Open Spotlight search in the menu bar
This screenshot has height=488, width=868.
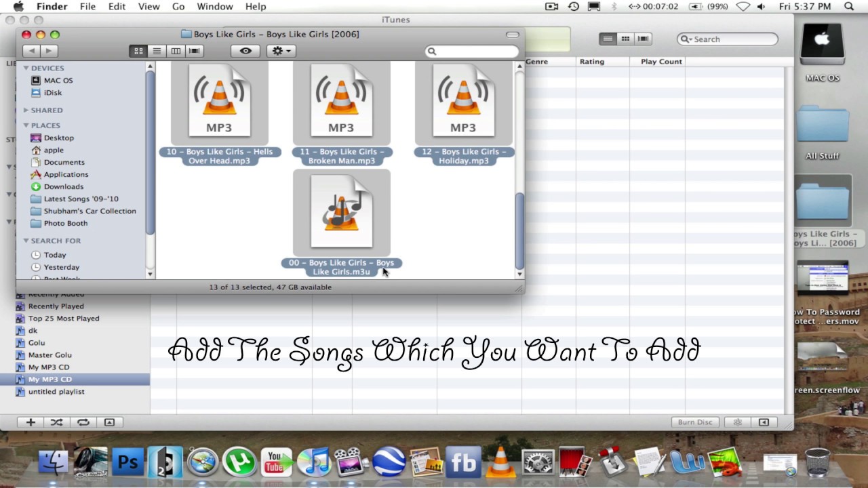click(849, 7)
